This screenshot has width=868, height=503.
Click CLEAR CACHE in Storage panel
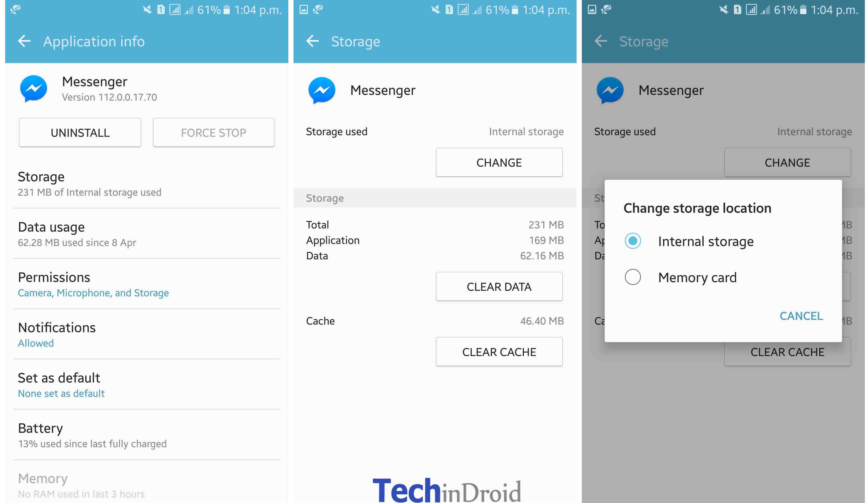click(498, 352)
